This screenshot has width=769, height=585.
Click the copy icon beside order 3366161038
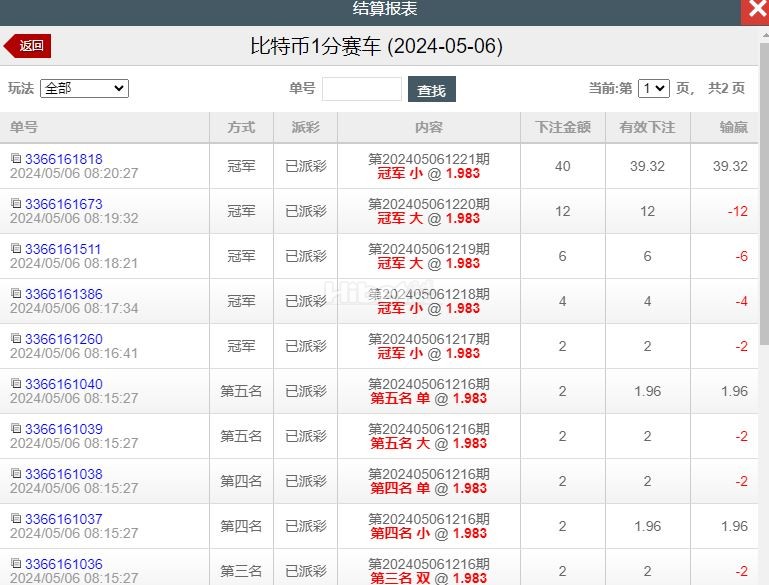(16, 473)
